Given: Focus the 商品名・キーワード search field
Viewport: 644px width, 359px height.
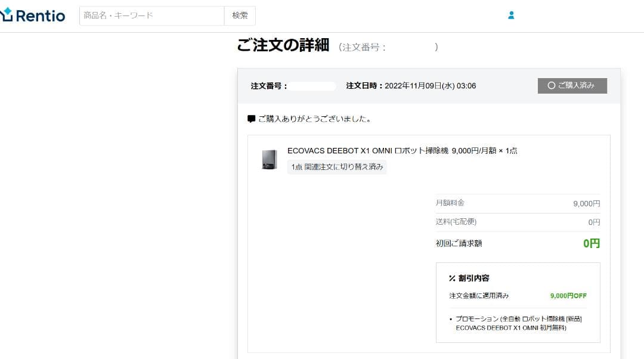Looking at the screenshot, I should (151, 16).
